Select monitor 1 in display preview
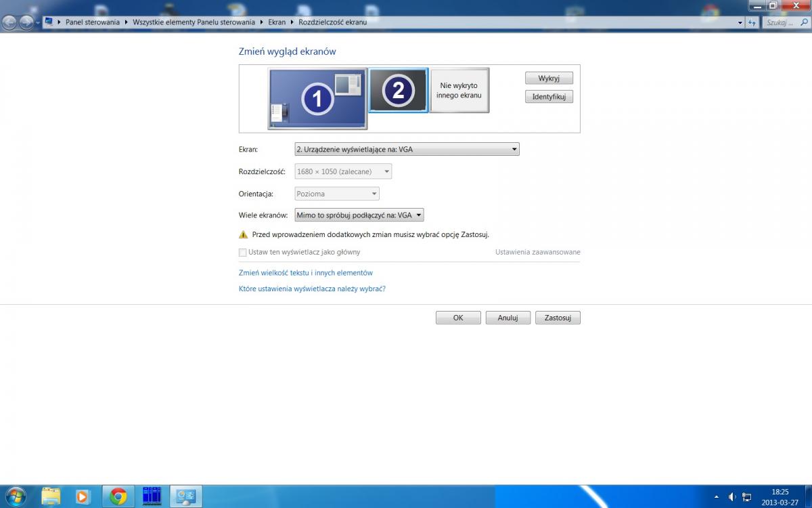The width and height of the screenshot is (812, 508). [x=317, y=99]
